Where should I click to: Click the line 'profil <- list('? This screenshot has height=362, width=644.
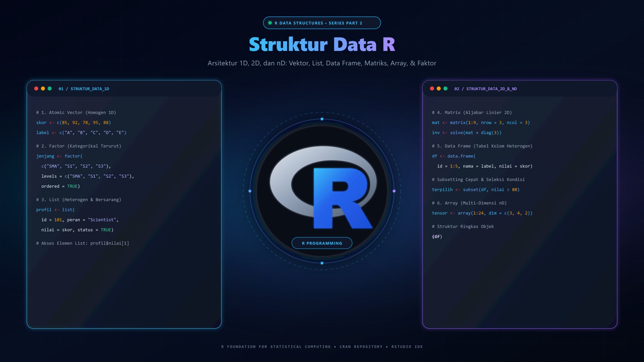(x=55, y=210)
